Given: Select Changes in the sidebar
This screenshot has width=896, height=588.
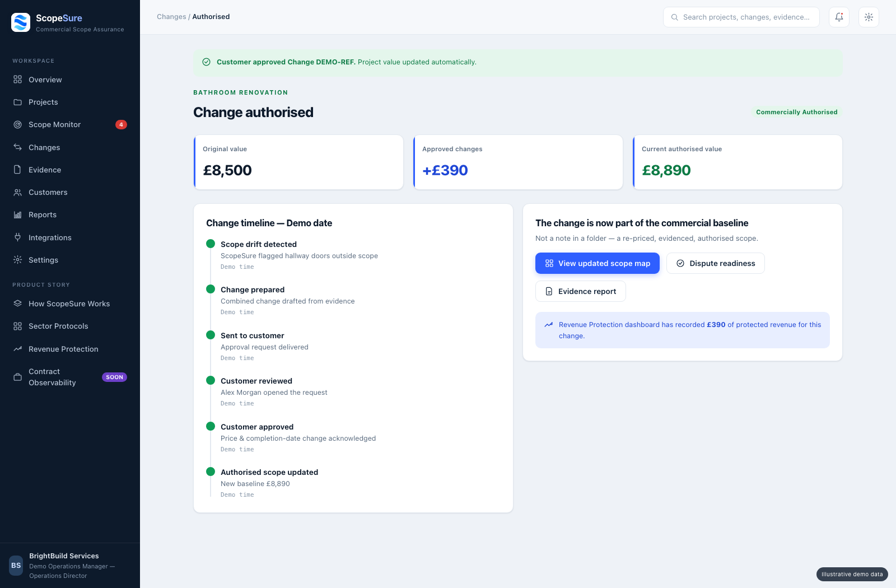Looking at the screenshot, I should tap(70, 147).
